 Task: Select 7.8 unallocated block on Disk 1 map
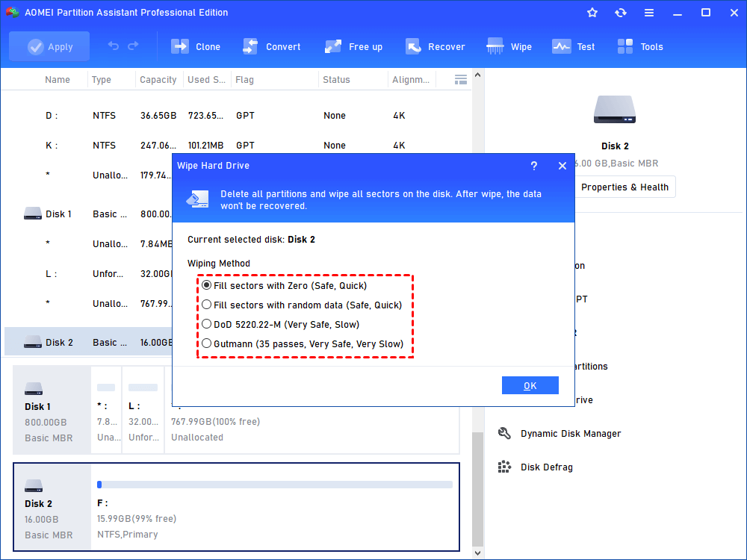(107, 411)
